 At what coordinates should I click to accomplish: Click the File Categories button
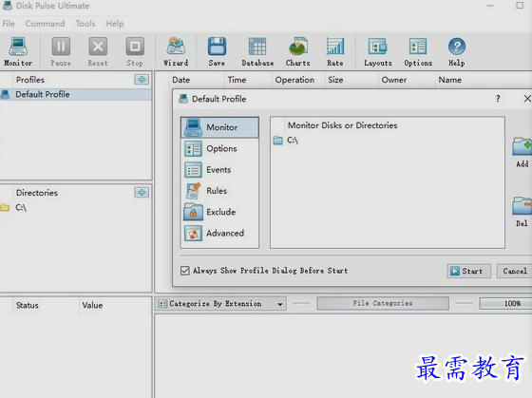pyautogui.click(x=382, y=303)
